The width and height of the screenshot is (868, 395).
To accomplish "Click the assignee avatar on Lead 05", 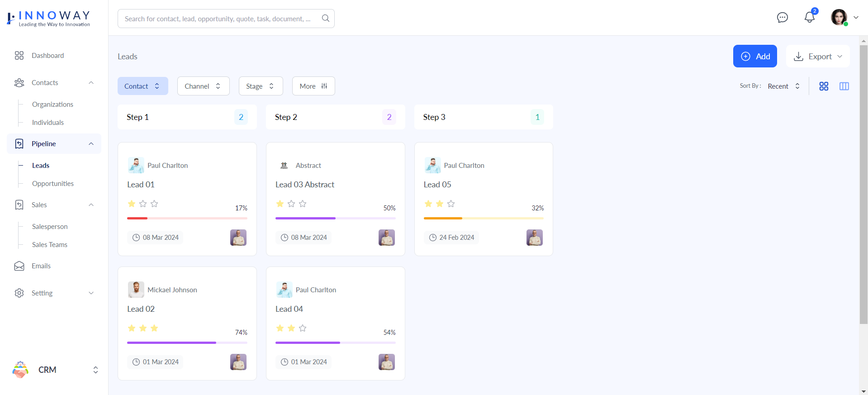I will 534,238.
